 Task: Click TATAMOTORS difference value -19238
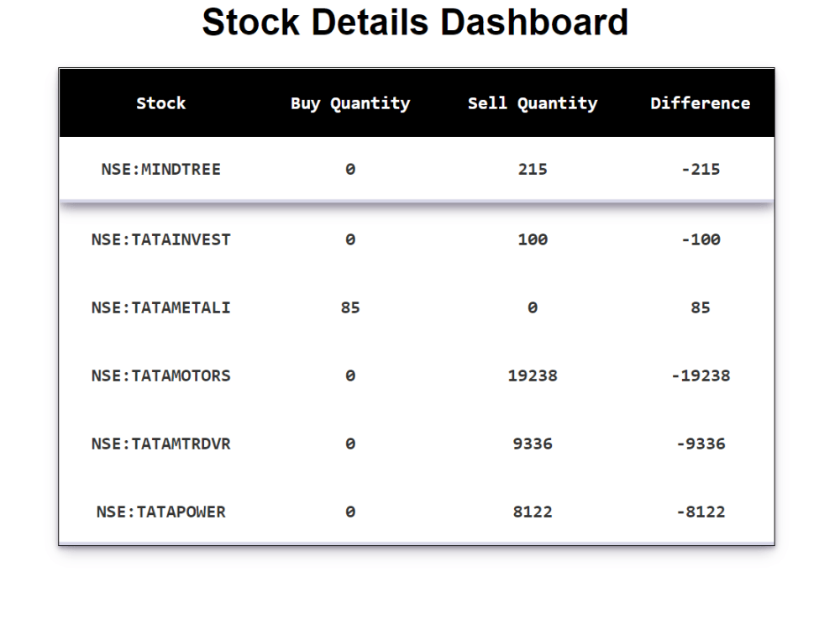pyautogui.click(x=701, y=375)
